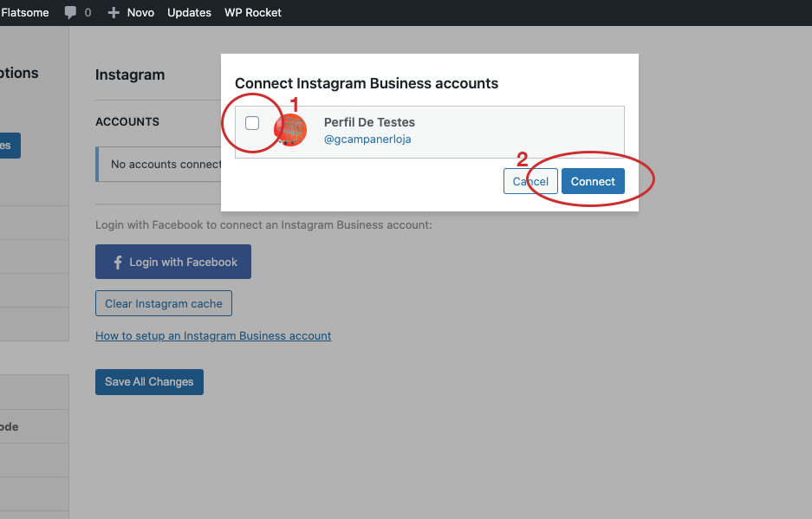Click the Login with Facebook button
The image size is (812, 519).
pyautogui.click(x=173, y=262)
